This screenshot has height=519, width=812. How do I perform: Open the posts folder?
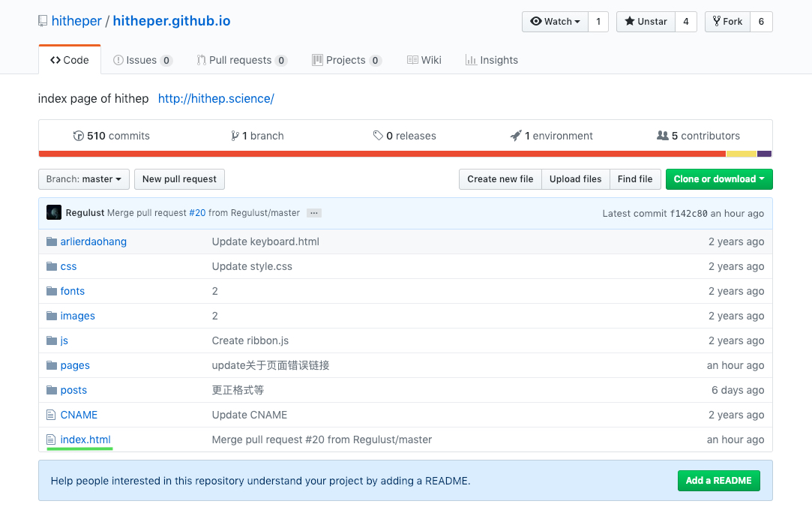point(73,391)
